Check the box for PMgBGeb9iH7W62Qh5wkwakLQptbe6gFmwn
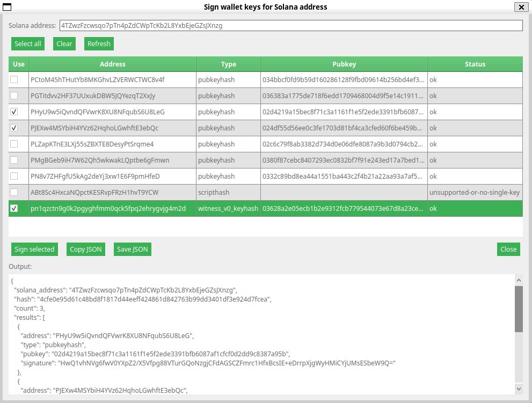The width and height of the screenshot is (532, 403). click(14, 160)
